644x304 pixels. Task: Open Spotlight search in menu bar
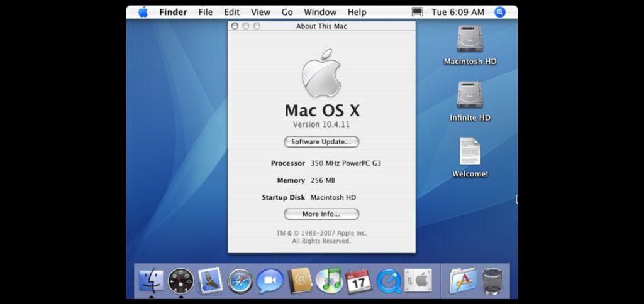(500, 12)
